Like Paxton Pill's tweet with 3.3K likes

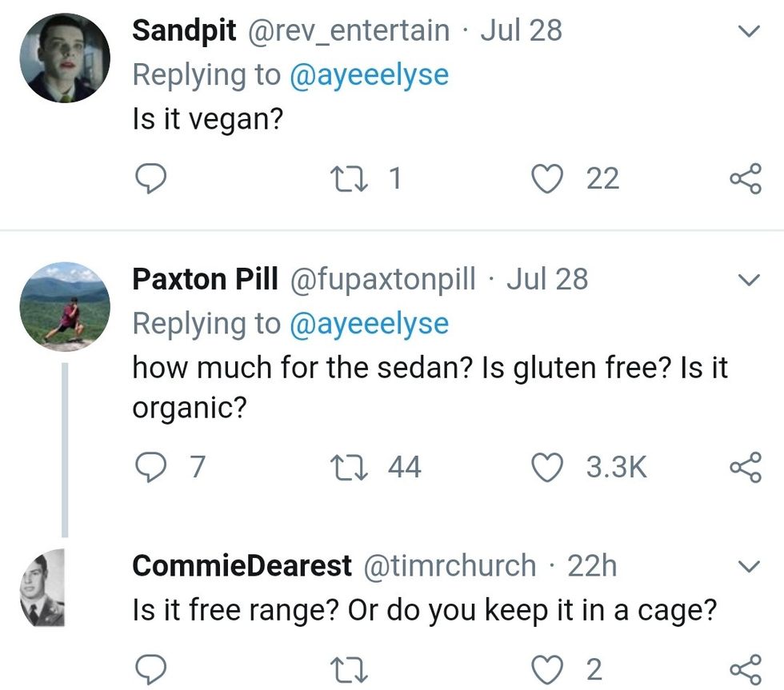[548, 467]
